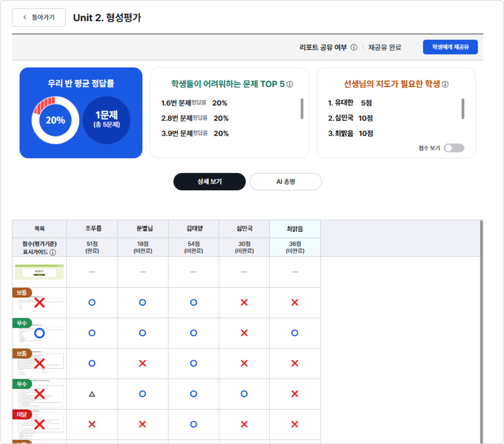This screenshot has width=504, height=444.
Task: Open info icon next to 문제 TOP 5
Action: pos(290,84)
